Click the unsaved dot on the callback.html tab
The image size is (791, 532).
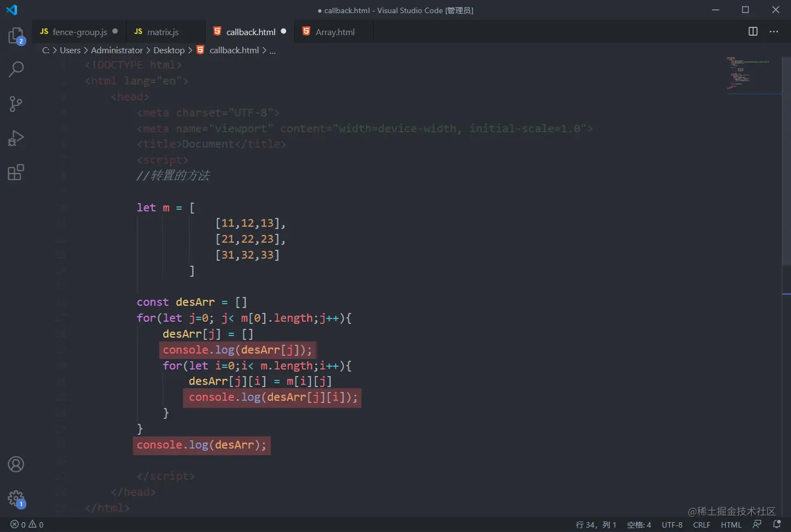(283, 31)
